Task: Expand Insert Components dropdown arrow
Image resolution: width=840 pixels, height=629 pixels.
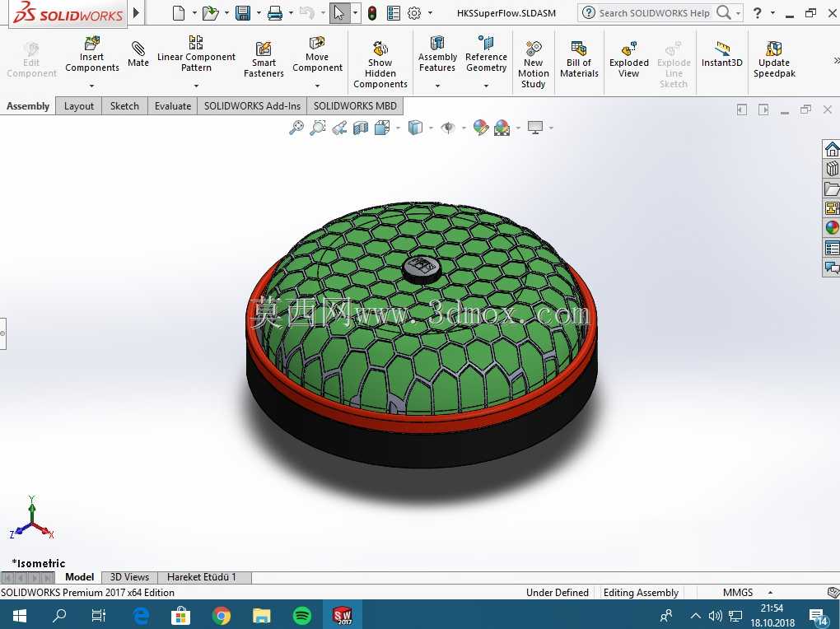Action: (x=91, y=86)
